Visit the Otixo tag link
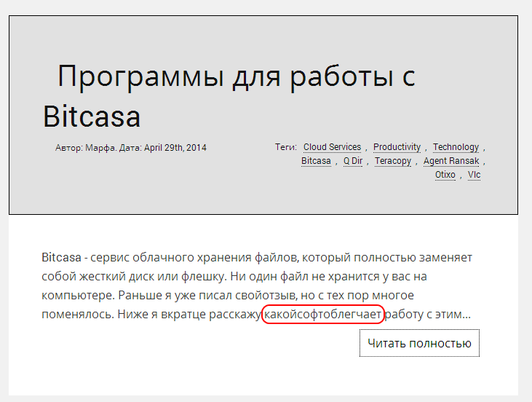This screenshot has width=532, height=402. 445,175
